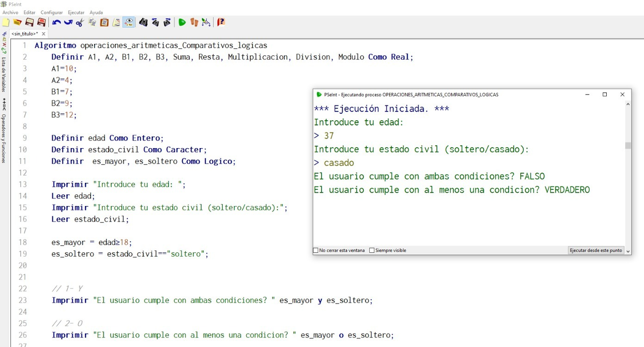Enable 'No cerrar esta ventana' checkbox

(316, 250)
